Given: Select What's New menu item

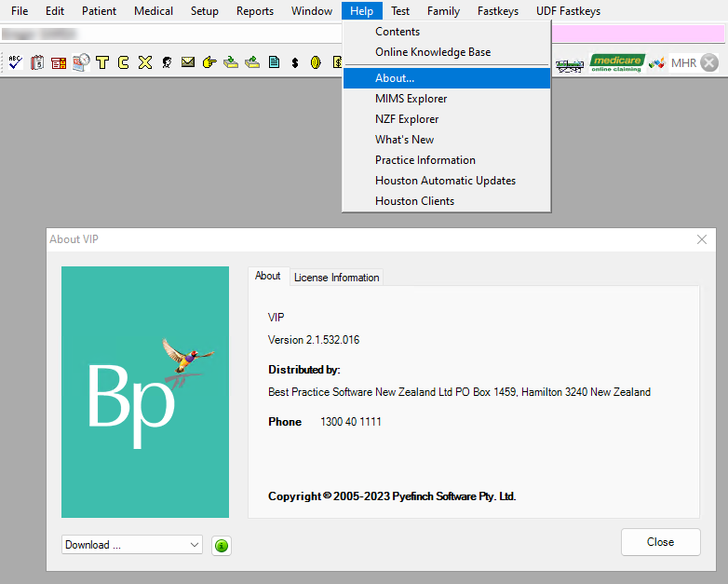Looking at the screenshot, I should coord(447,140).
